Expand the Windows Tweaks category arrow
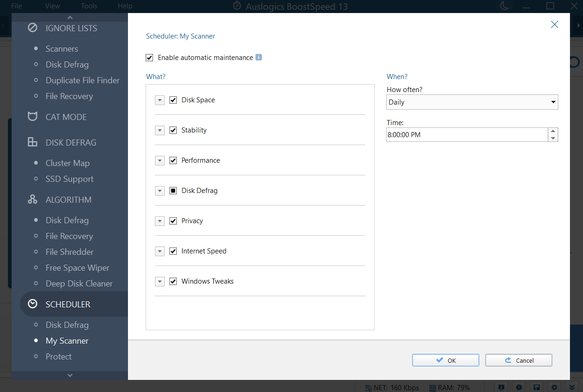 point(160,281)
